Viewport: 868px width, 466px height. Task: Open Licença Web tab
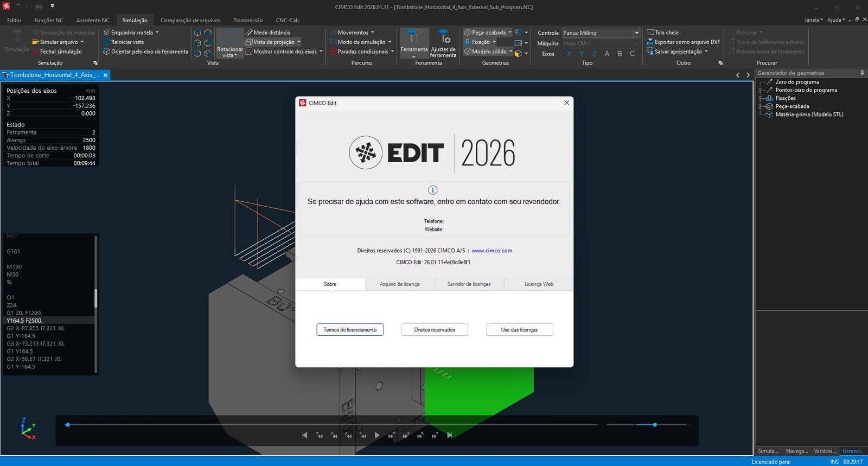coord(539,284)
